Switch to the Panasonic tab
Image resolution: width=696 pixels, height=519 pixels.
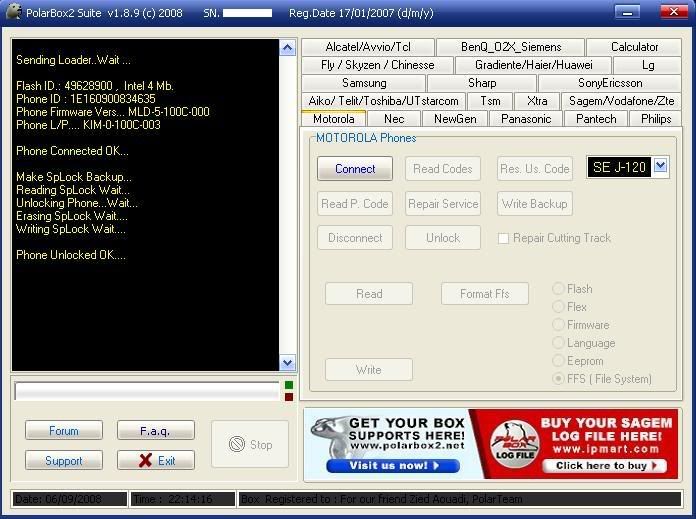point(526,119)
